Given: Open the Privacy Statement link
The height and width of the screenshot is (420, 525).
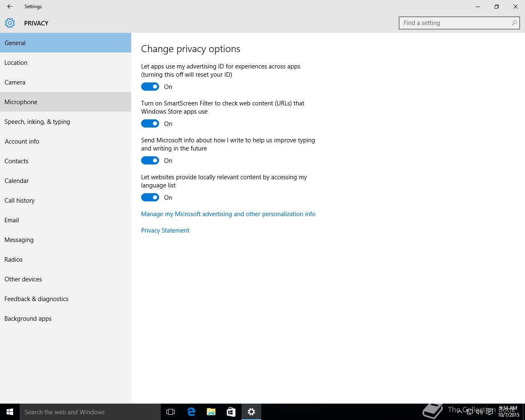Looking at the screenshot, I should pyautogui.click(x=165, y=231).
